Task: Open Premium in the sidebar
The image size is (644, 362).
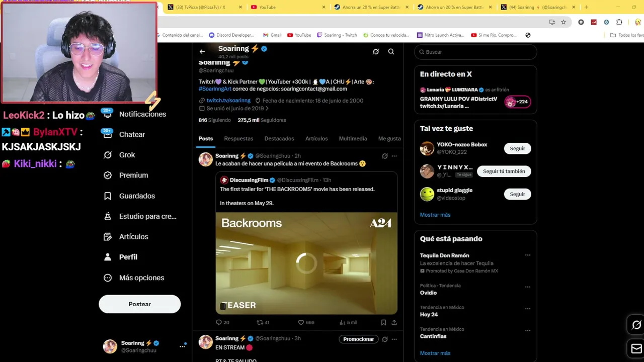Action: (126, 175)
